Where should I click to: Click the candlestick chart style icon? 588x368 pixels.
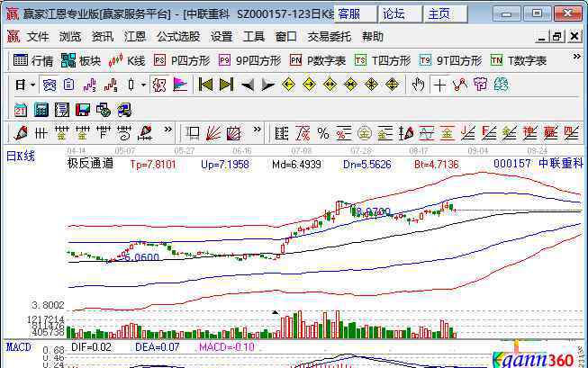pyautogui.click(x=131, y=85)
